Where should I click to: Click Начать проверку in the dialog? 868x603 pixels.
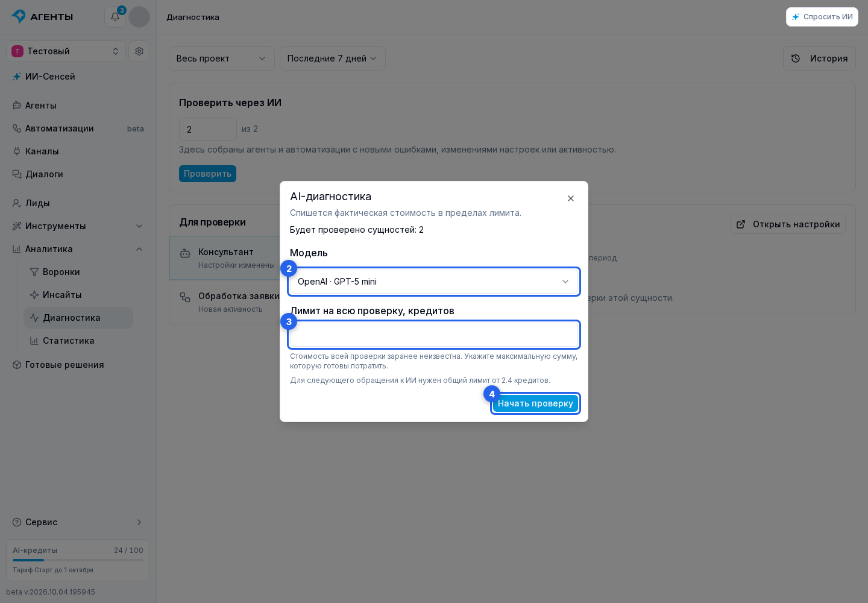click(x=535, y=403)
